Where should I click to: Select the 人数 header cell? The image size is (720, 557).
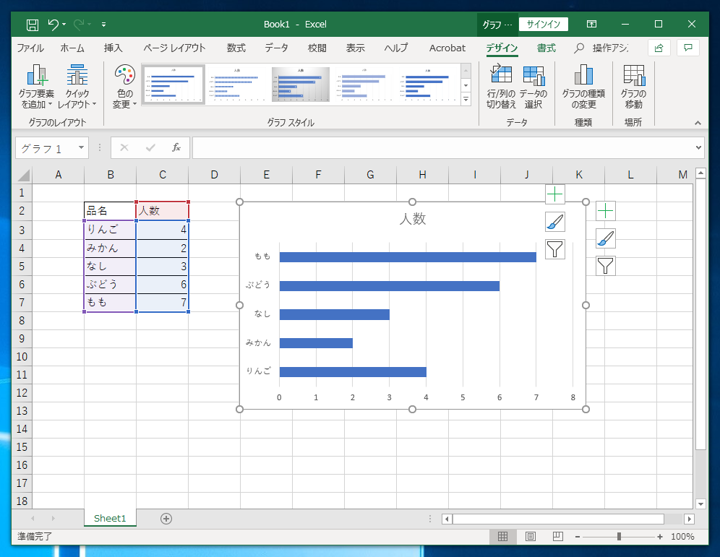tap(162, 211)
